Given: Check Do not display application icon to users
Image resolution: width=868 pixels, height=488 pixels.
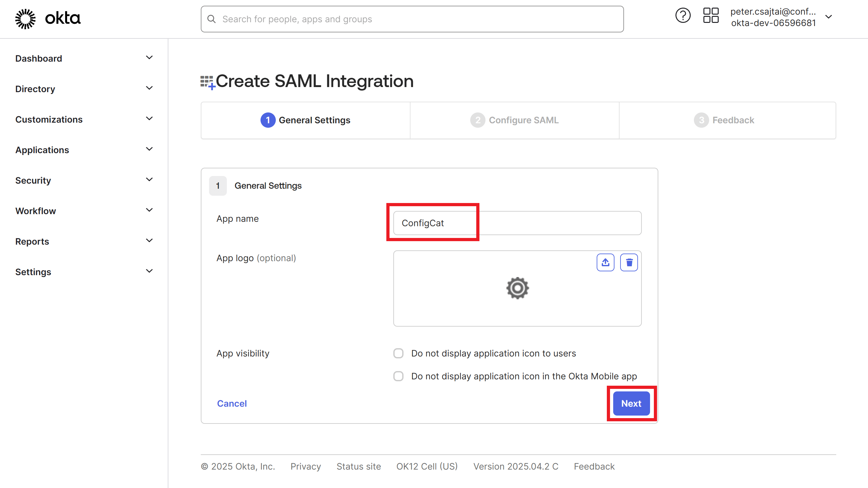Looking at the screenshot, I should click(398, 353).
